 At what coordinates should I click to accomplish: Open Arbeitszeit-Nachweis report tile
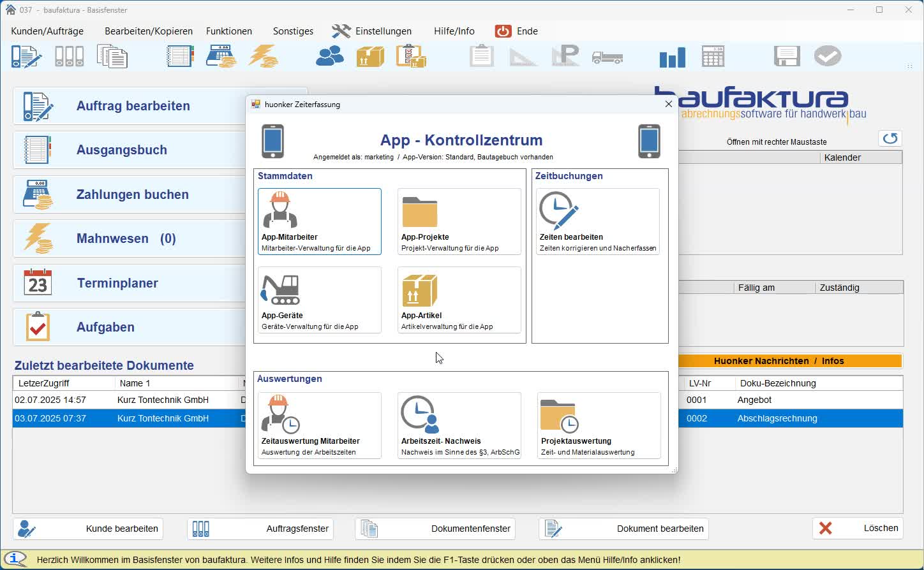[x=459, y=425]
